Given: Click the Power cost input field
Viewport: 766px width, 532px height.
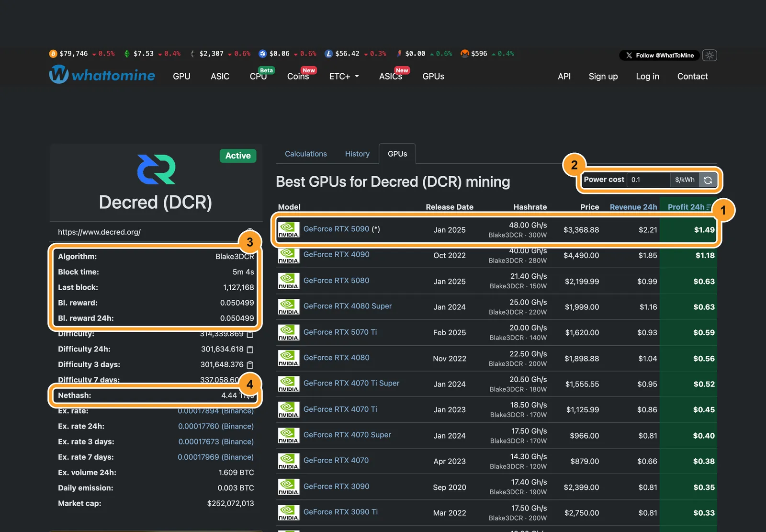Looking at the screenshot, I should (648, 180).
